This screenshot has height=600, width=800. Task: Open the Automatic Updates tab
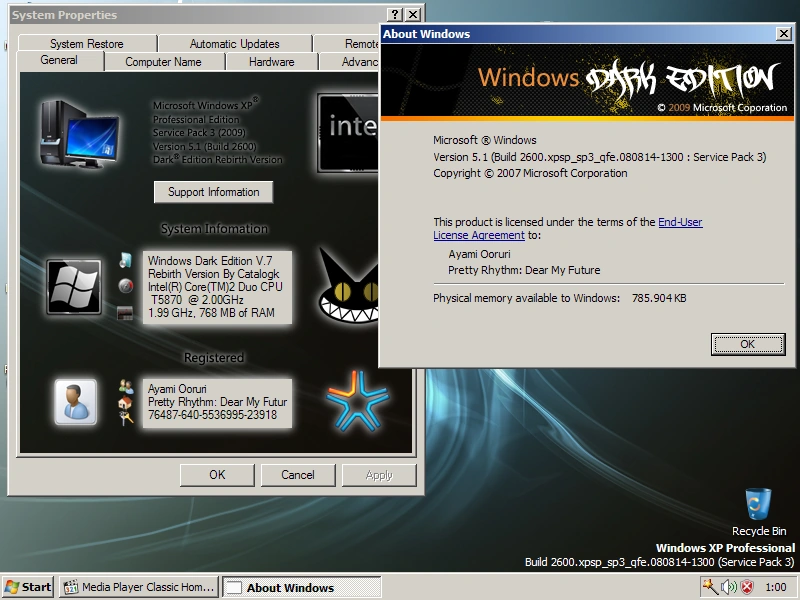point(235,43)
